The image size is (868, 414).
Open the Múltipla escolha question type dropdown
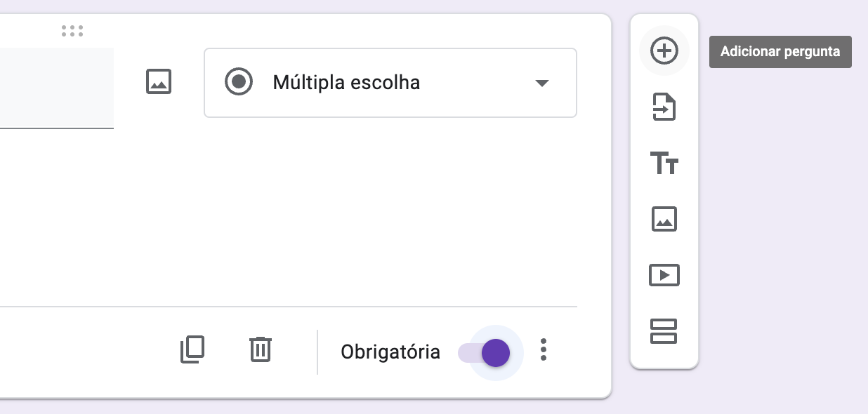(390, 83)
